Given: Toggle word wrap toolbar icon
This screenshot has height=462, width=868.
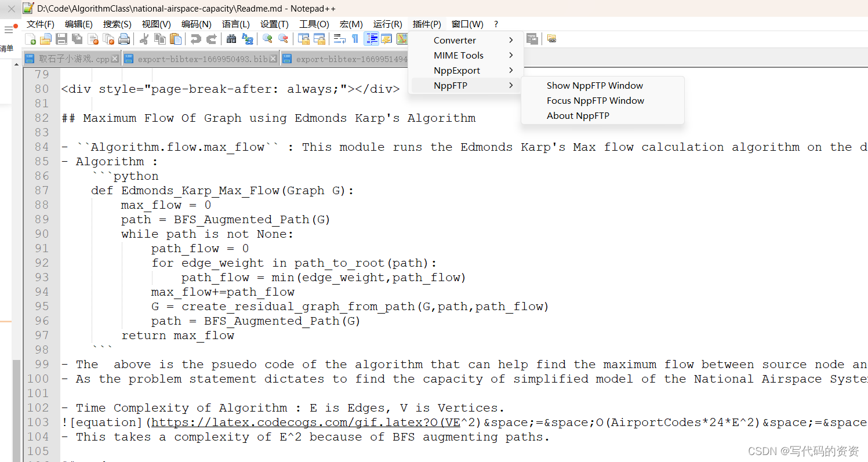Looking at the screenshot, I should point(340,39).
